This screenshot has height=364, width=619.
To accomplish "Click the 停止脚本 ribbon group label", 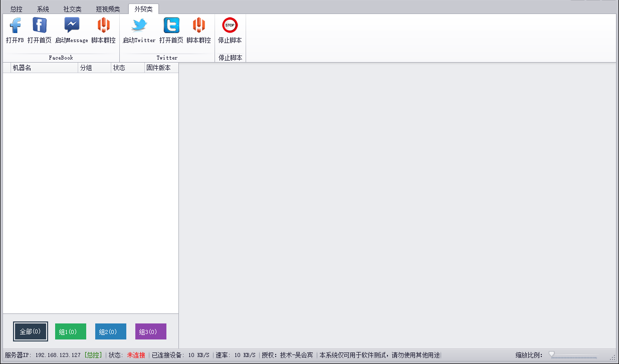I will (230, 58).
